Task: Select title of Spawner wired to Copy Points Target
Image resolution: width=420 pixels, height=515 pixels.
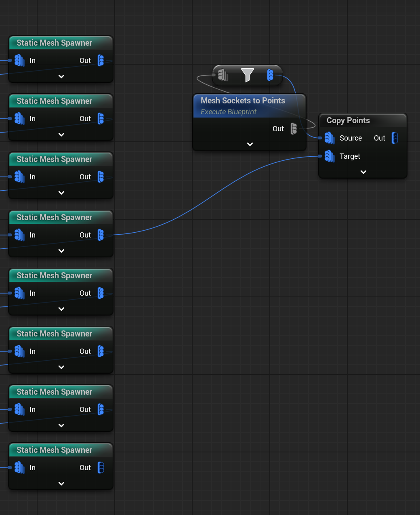Action: pyautogui.click(x=54, y=217)
